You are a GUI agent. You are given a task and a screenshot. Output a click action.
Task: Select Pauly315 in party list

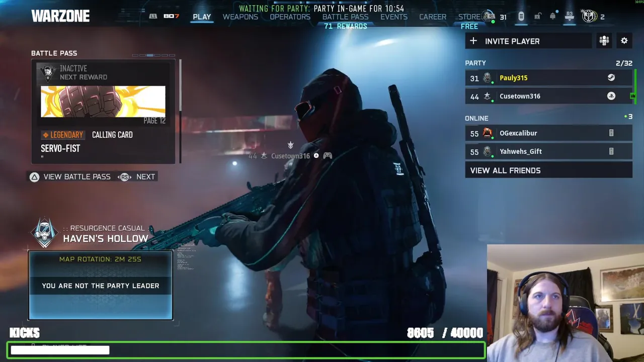(548, 78)
